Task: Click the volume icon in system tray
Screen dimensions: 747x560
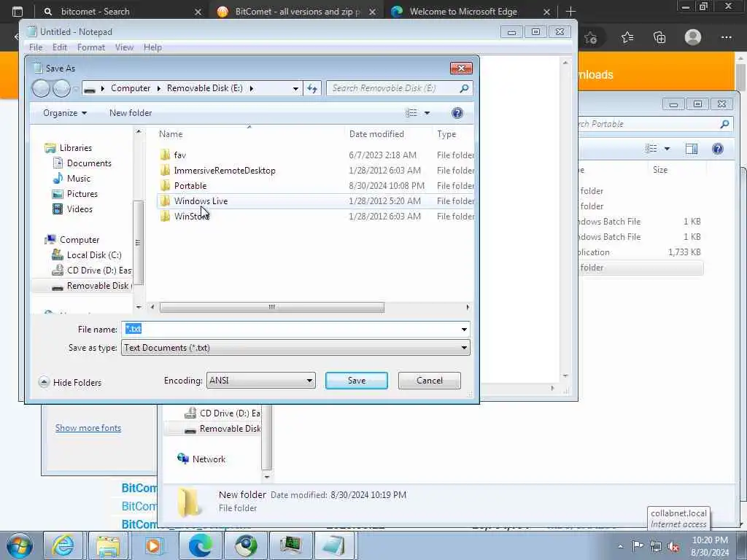Action: click(673, 547)
